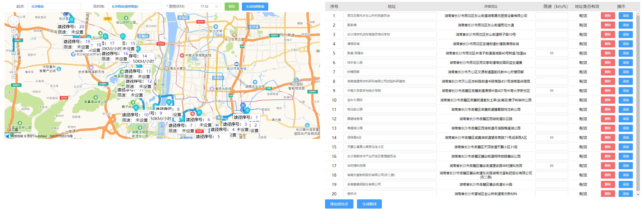This screenshot has height=209, width=644.
Task: Click the 步步高梅溪新天地 shopping icon
Action: (91, 68)
